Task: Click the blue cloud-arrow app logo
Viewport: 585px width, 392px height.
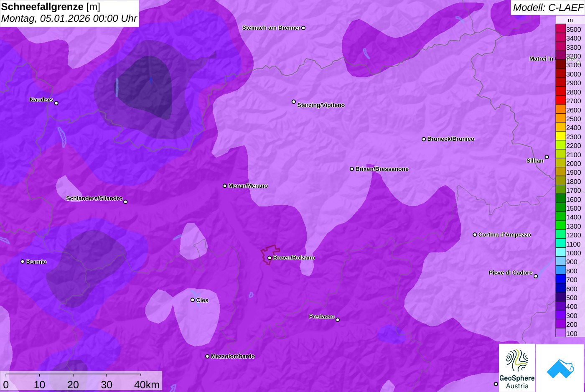Action: (x=560, y=368)
